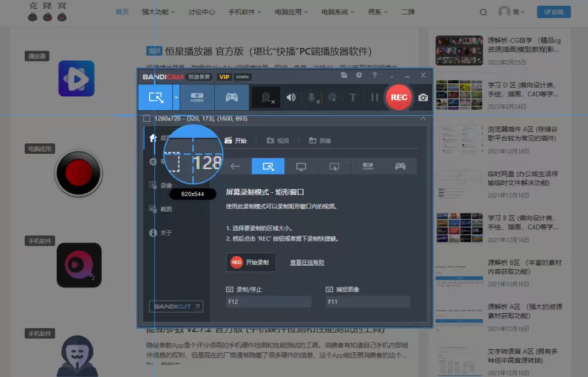This screenshot has width=588, height=377.
Task: Toggle the webcam overlay icon
Action: [x=266, y=98]
